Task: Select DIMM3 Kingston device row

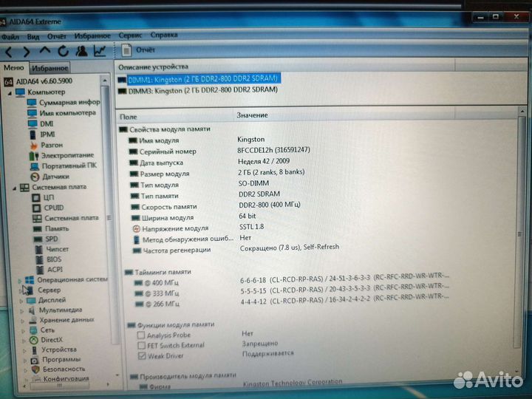Action: pos(198,90)
